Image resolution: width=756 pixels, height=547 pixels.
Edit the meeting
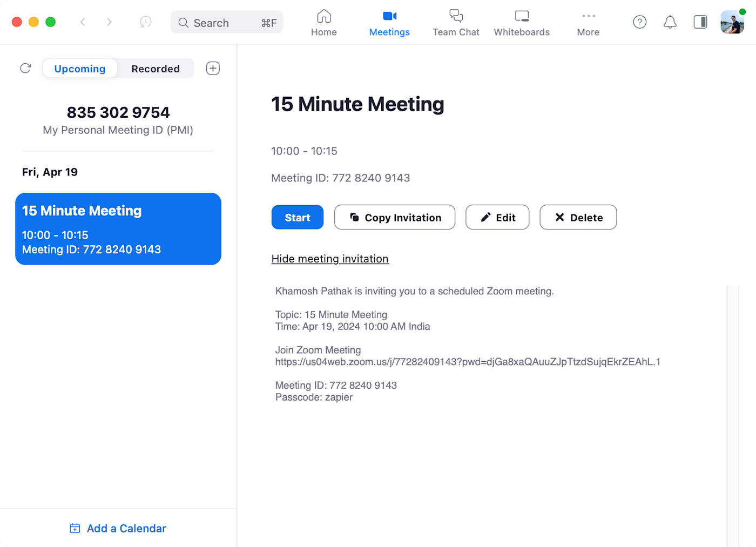pyautogui.click(x=497, y=217)
